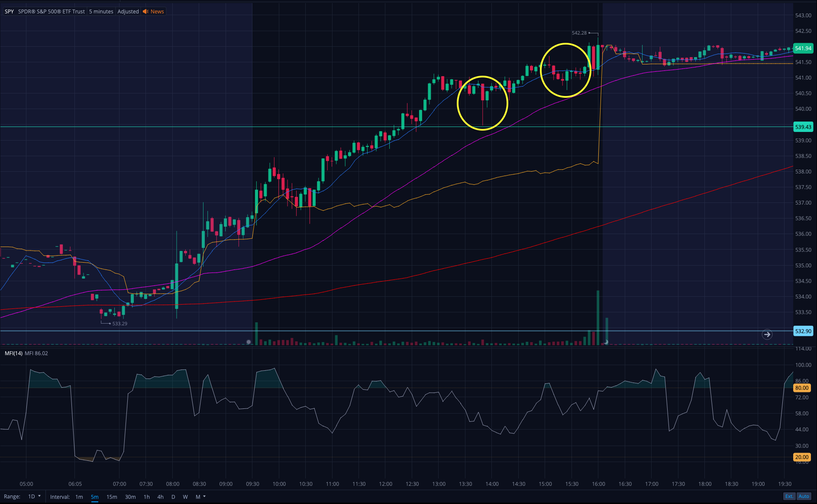The image size is (817, 504).
Task: Open the 5 minutes interval label
Action: [x=101, y=12]
